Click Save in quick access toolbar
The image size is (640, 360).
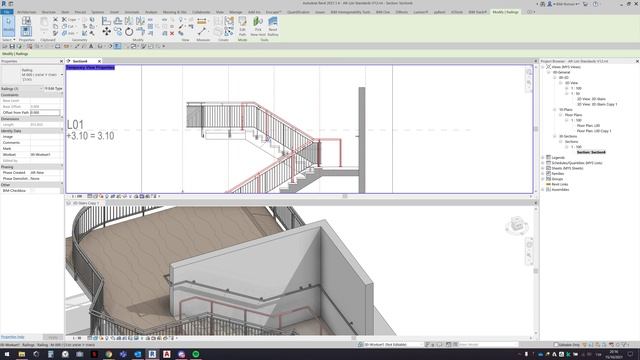12,46
